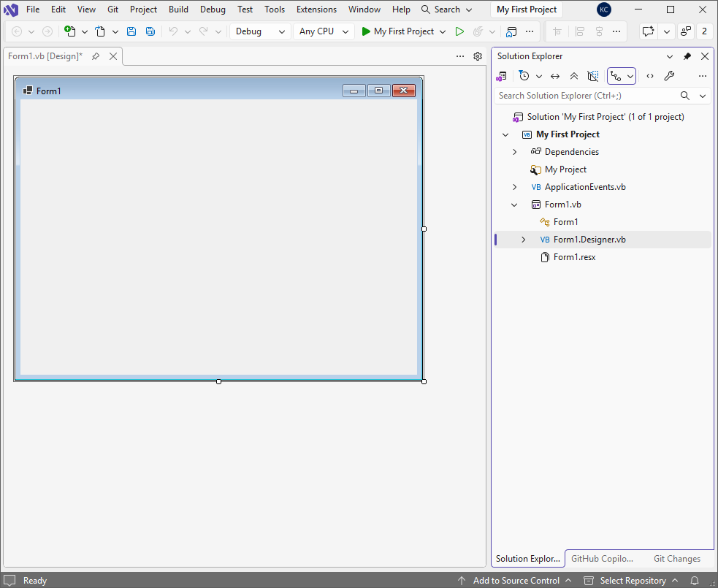The width and height of the screenshot is (718, 588).
Task: Click the feedback icon left of Ready
Action: click(x=9, y=580)
